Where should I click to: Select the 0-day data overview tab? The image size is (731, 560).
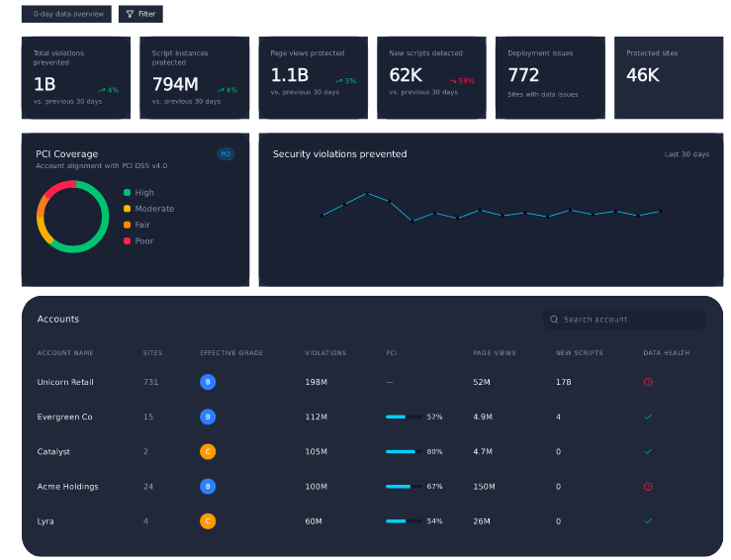pos(66,14)
